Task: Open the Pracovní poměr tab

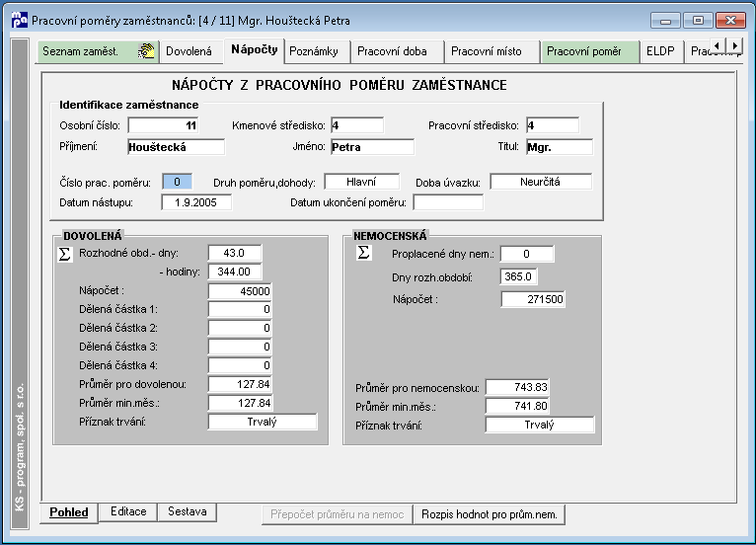Action: pos(589,51)
